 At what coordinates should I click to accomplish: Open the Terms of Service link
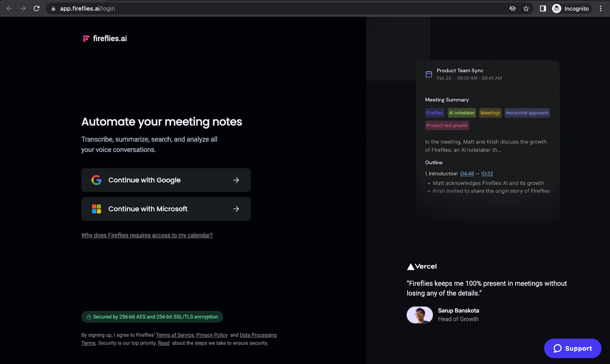click(175, 335)
